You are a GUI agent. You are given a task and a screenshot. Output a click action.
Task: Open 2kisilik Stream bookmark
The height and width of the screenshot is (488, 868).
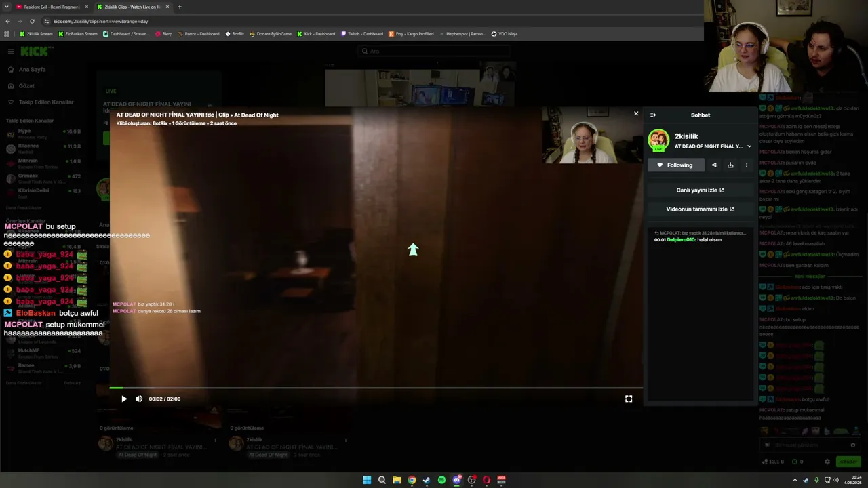pos(36,34)
